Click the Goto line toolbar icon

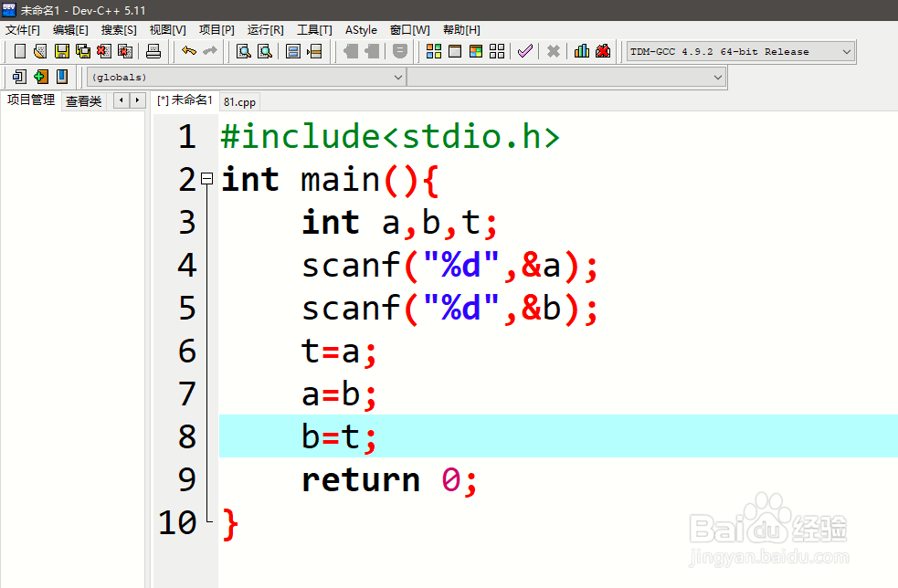click(x=314, y=51)
